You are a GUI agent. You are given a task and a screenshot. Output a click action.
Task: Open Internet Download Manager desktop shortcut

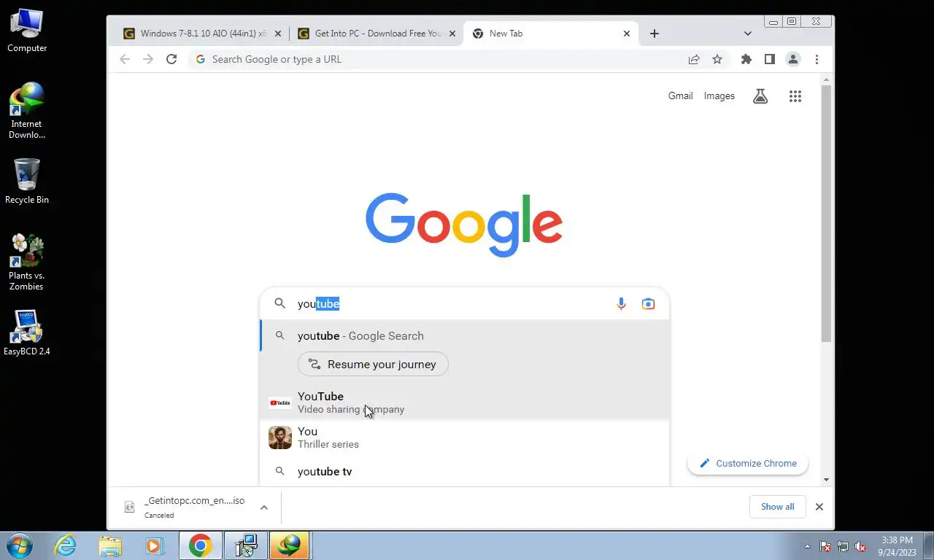coord(27,110)
